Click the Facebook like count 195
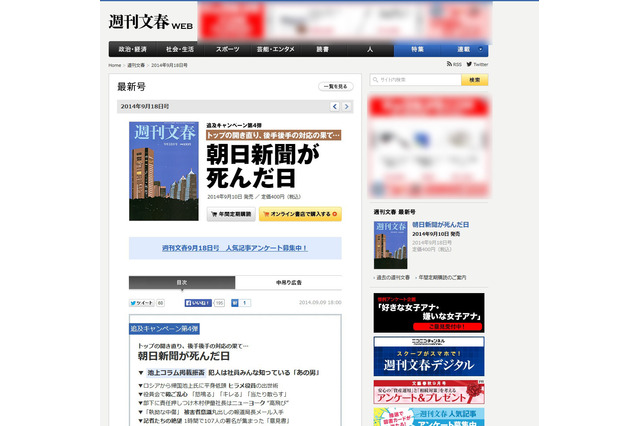The image size is (640, 426). click(219, 303)
